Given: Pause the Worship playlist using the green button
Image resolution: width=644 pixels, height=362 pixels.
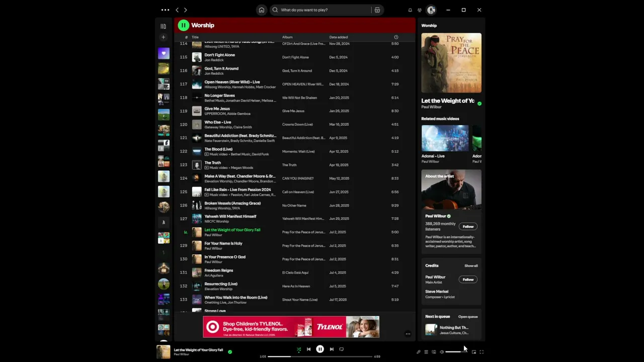Looking at the screenshot, I should point(183,25).
